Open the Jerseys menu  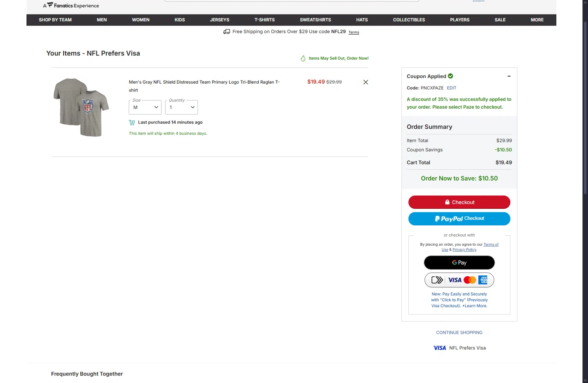click(x=220, y=20)
